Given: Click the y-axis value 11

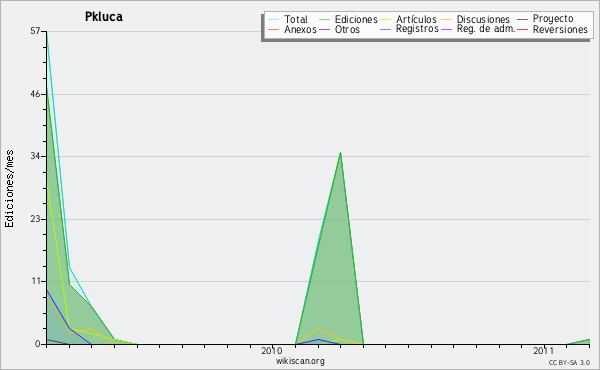Looking at the screenshot, I should tap(36, 281).
